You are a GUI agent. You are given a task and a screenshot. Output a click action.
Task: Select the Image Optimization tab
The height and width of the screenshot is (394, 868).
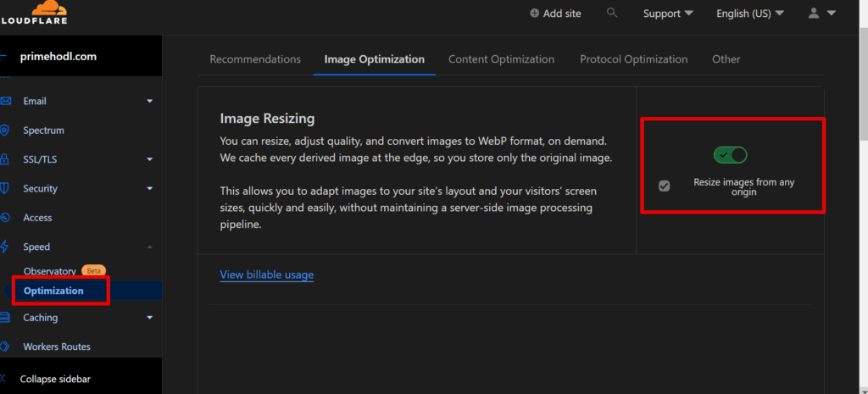point(374,59)
